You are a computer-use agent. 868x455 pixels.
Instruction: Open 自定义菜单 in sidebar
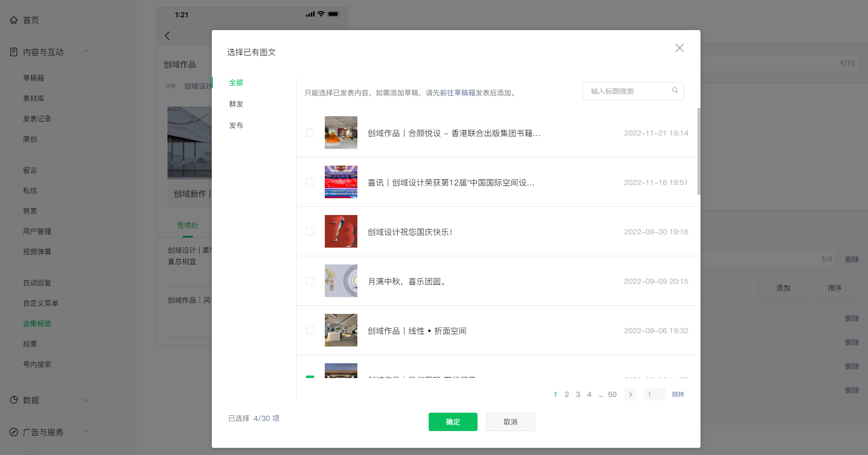pyautogui.click(x=41, y=303)
